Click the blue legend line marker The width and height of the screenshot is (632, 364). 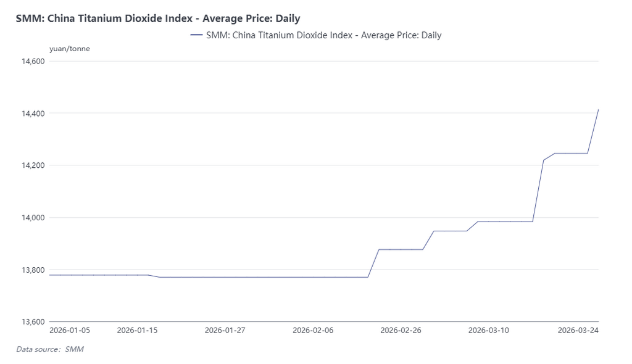click(x=197, y=35)
